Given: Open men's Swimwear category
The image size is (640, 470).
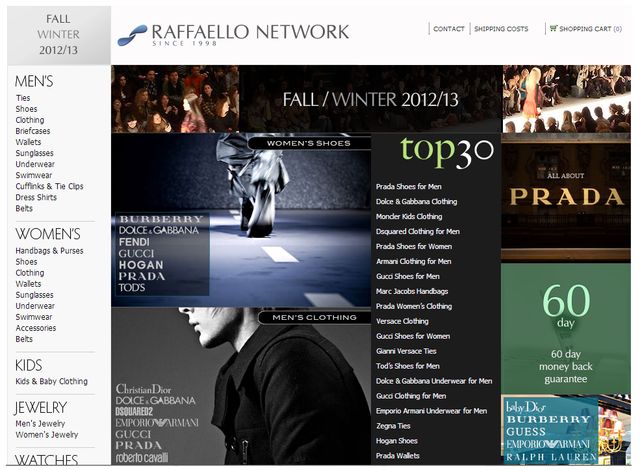Looking at the screenshot, I should [33, 175].
